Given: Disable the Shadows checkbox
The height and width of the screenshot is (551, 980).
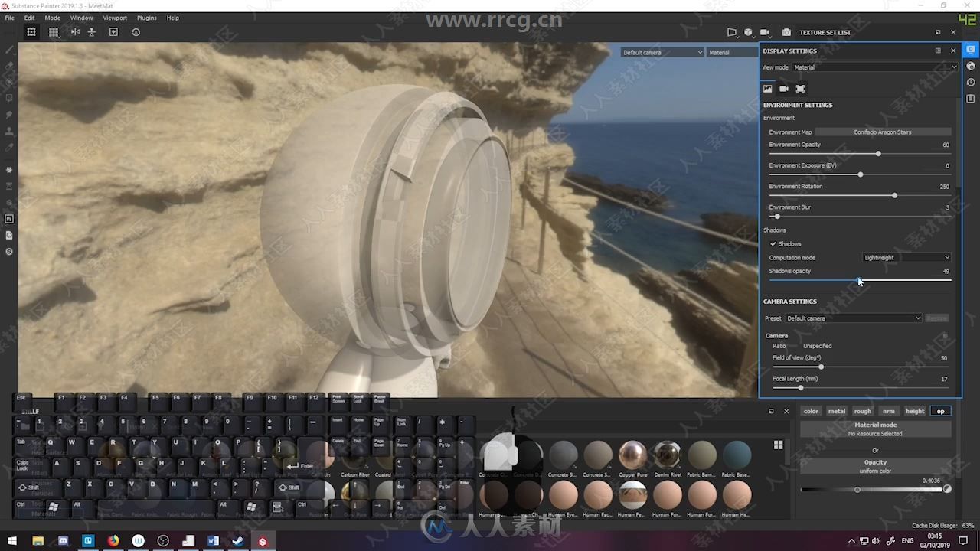Looking at the screenshot, I should click(773, 243).
